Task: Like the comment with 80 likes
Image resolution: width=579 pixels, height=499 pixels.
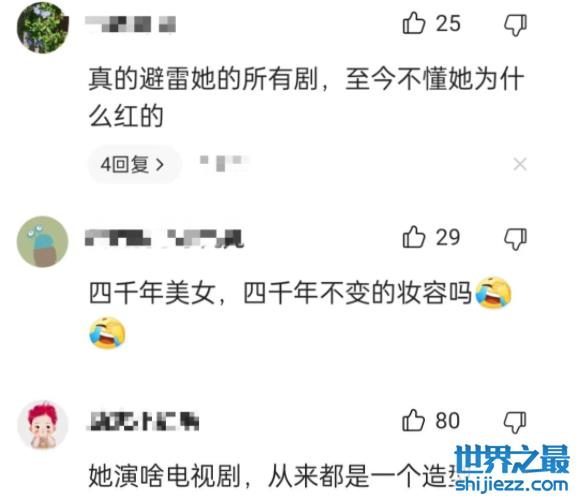Action: tap(414, 420)
